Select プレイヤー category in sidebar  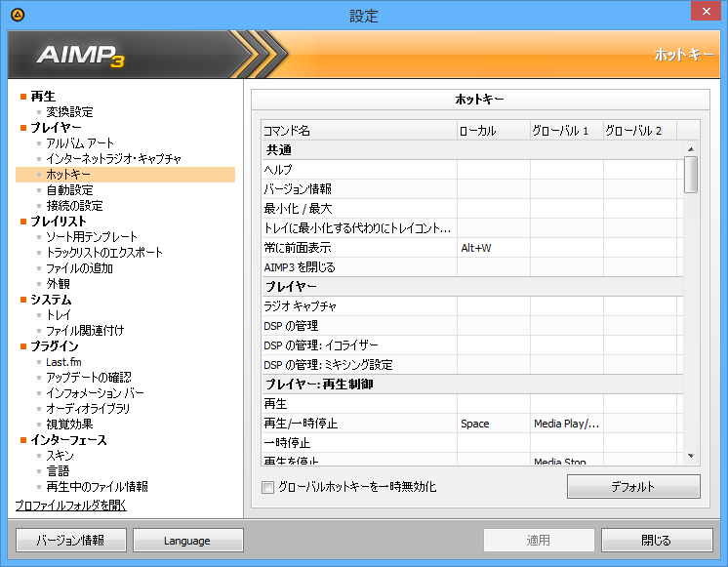point(56,127)
